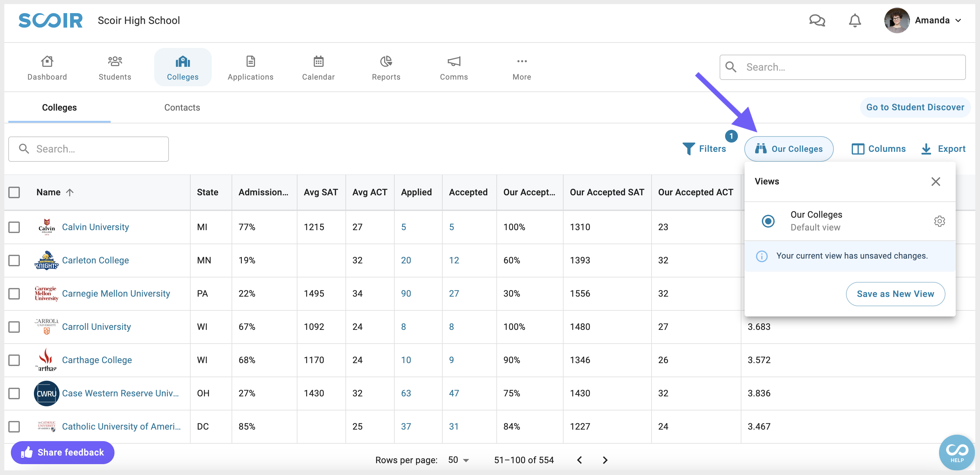Open the chat messages icon
The height and width of the screenshot is (475, 980).
click(x=817, y=20)
